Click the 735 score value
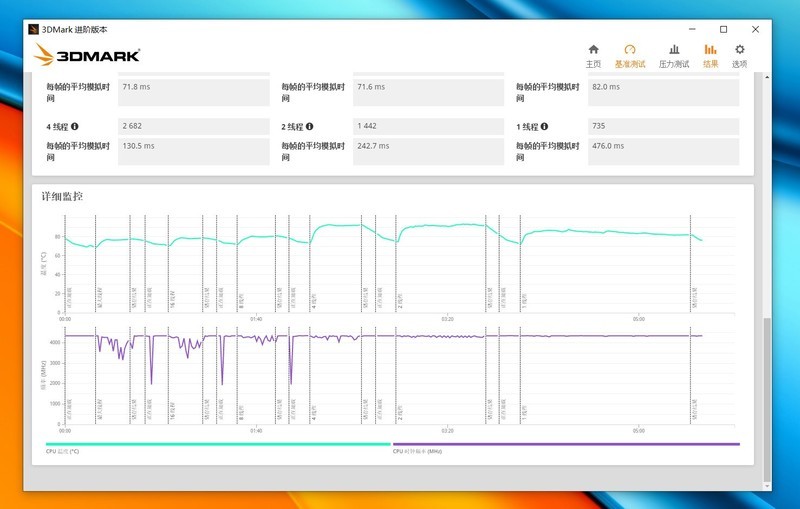 point(663,126)
